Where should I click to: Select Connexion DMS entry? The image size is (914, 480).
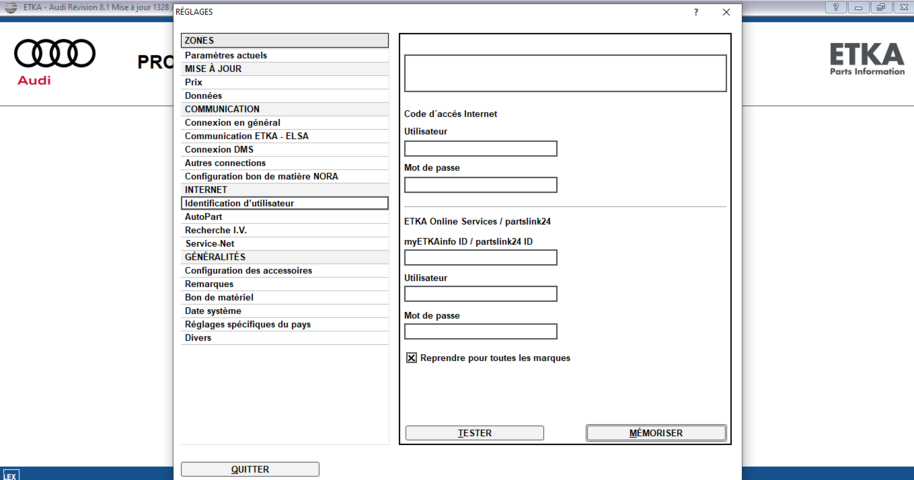(x=284, y=149)
